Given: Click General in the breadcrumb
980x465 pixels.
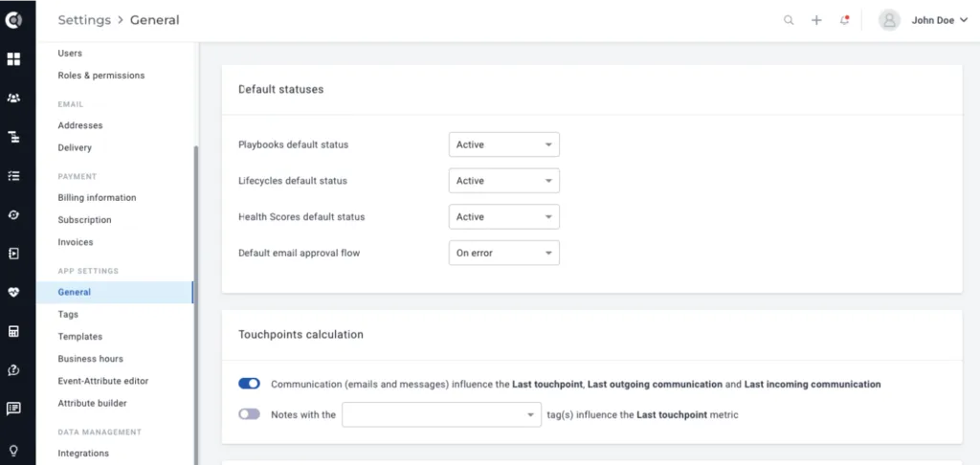Looking at the screenshot, I should coord(154,20).
